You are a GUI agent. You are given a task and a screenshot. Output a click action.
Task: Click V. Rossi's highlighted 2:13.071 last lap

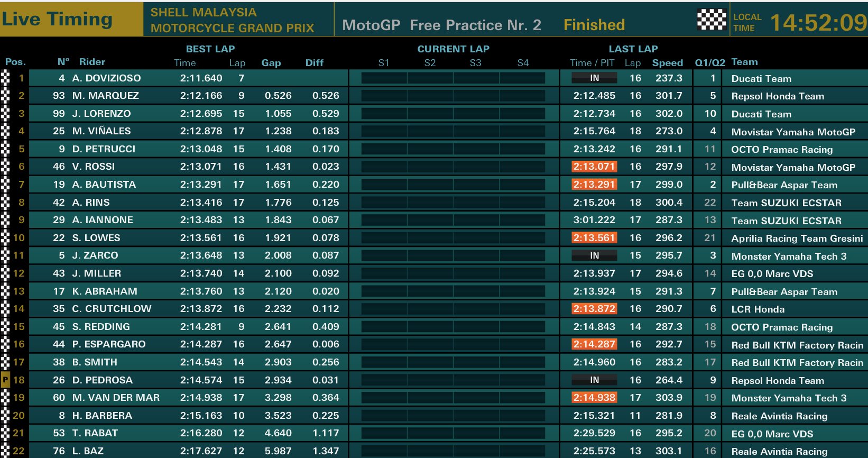coord(594,167)
